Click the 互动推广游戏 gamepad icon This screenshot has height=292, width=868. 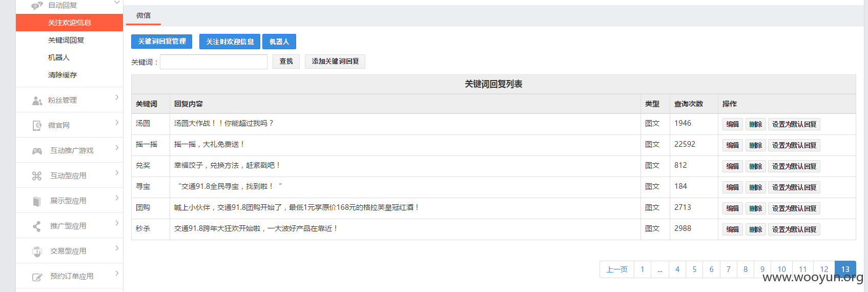(37, 151)
